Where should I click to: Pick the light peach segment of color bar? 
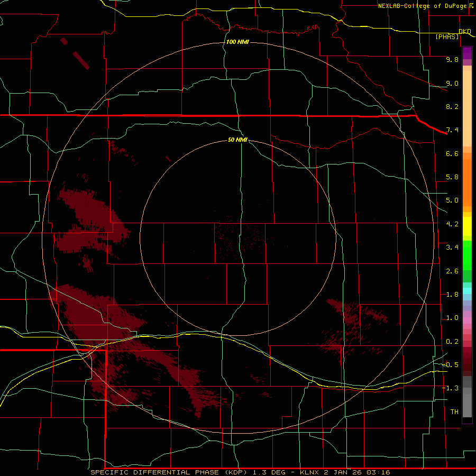pos(467,108)
